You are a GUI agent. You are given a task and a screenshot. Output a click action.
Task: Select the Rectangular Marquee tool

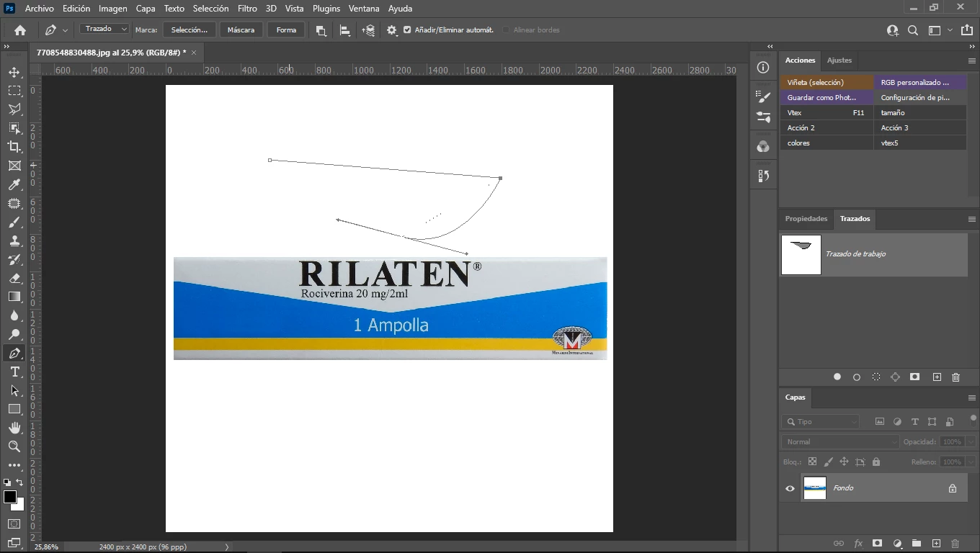14,91
